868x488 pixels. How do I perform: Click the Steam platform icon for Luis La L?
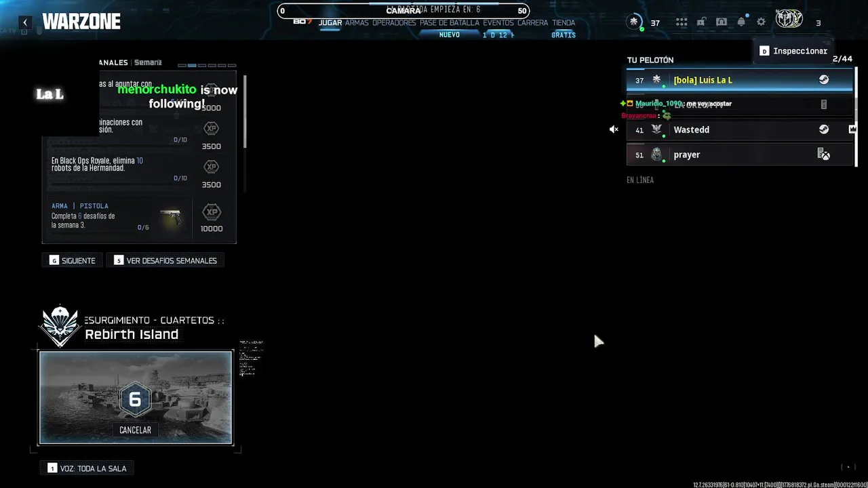click(x=823, y=80)
